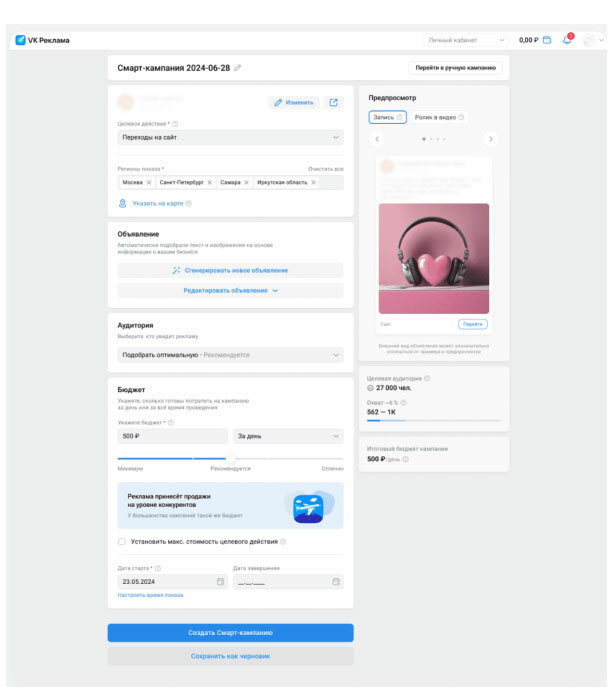Click the Изменить button
The height and width of the screenshot is (687, 615).
point(294,103)
